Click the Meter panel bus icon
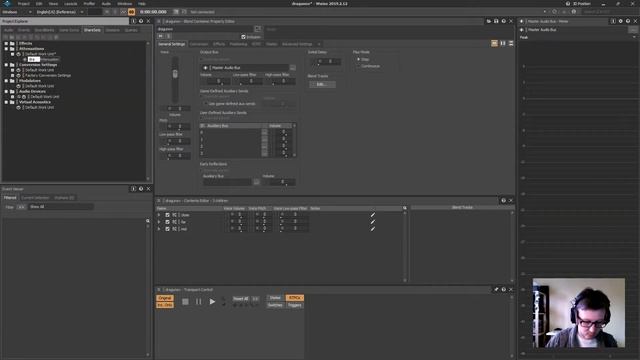 click(522, 30)
